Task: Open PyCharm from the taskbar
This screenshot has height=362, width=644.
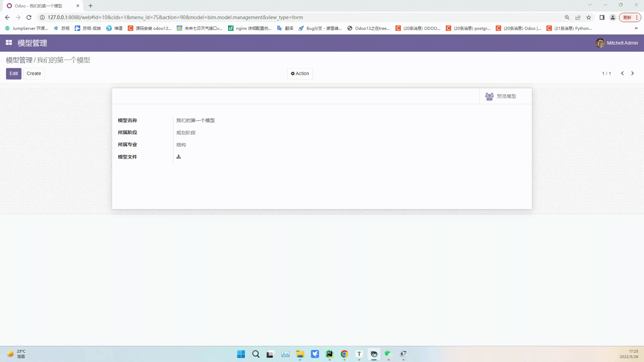Action: coord(330,354)
